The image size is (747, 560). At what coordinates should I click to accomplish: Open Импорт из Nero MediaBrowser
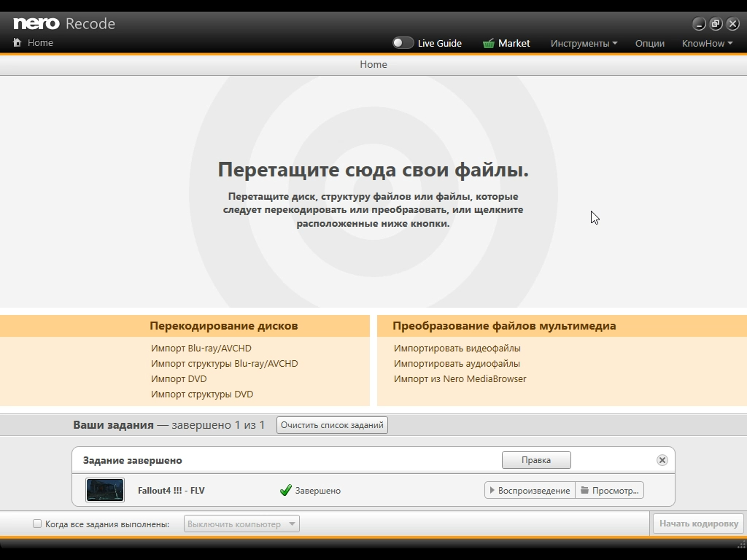click(x=460, y=378)
